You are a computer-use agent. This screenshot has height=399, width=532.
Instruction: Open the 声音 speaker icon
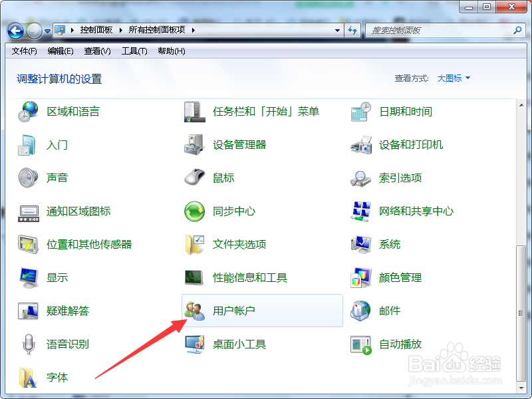(x=28, y=178)
